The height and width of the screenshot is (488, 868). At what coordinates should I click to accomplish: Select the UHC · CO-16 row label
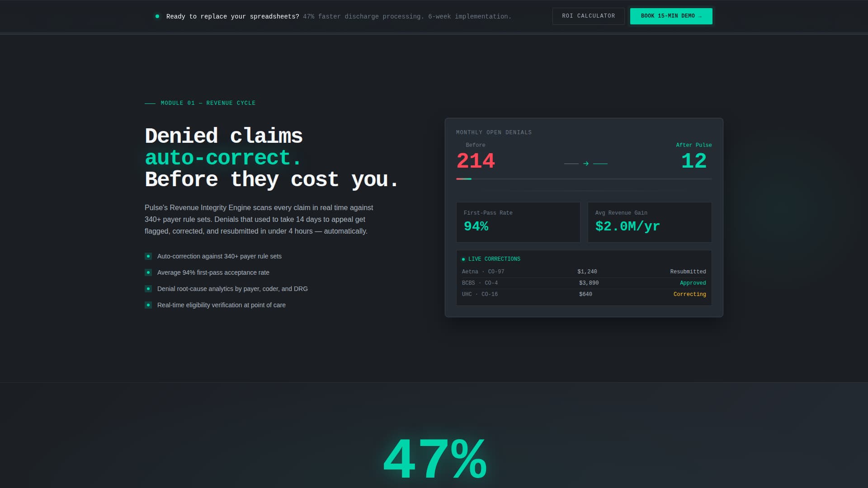480,294
